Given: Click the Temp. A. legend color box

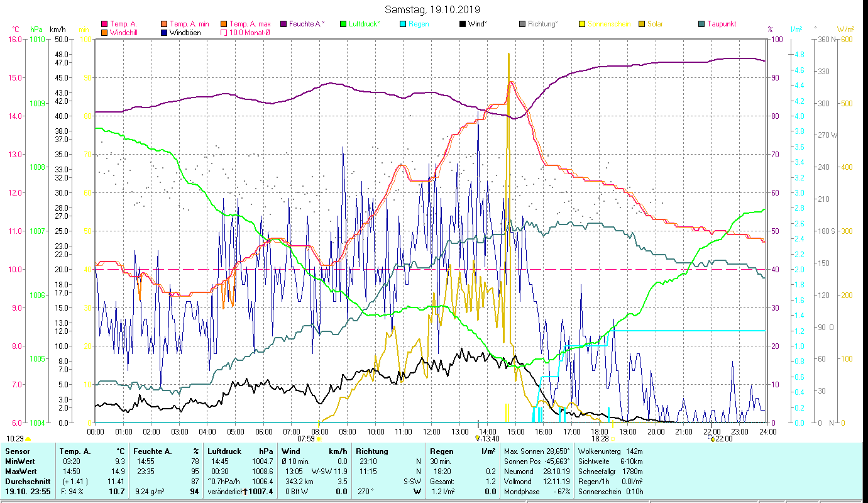Looking at the screenshot, I should (x=104, y=25).
